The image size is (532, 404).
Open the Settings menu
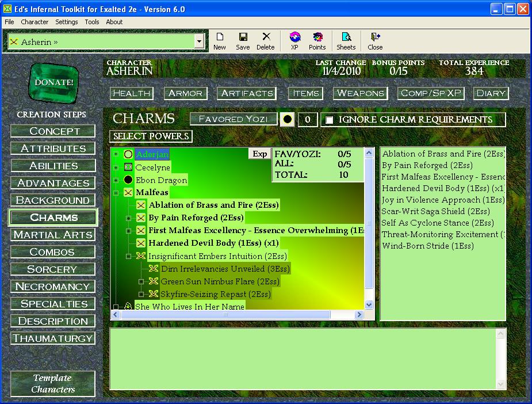(x=67, y=22)
